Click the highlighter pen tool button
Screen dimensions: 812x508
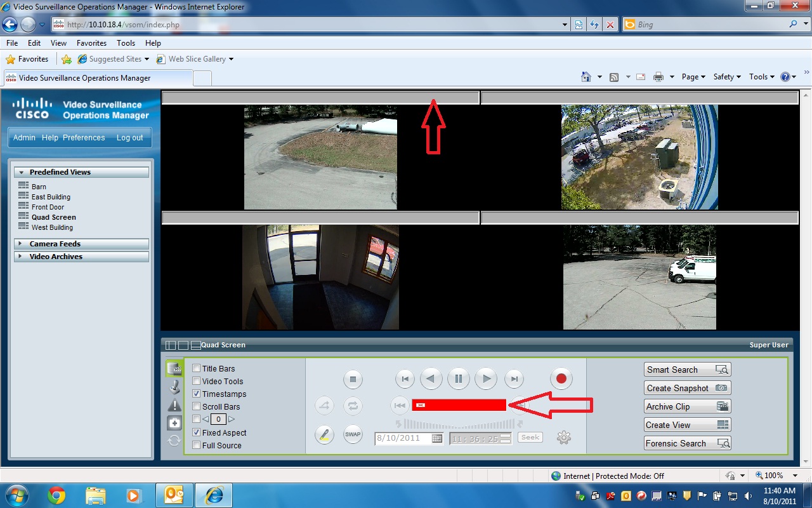[324, 435]
